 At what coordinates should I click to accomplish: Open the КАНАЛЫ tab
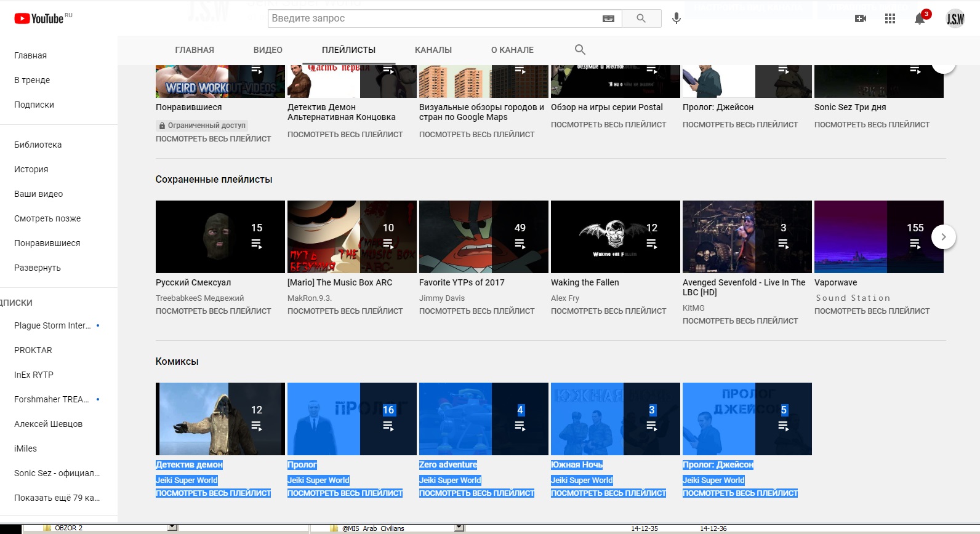tap(433, 50)
